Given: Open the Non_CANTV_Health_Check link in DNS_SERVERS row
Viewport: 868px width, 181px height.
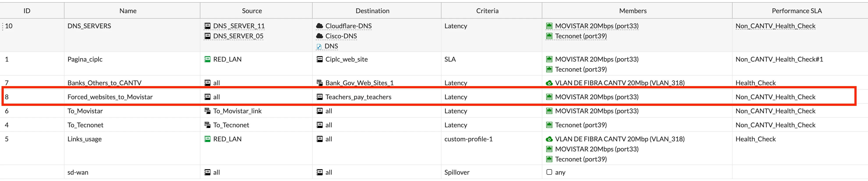Looking at the screenshot, I should [775, 26].
